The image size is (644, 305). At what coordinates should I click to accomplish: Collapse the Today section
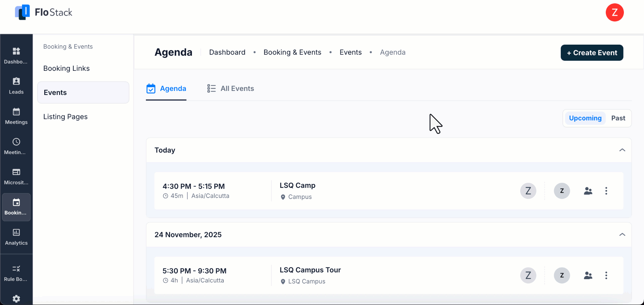(622, 150)
